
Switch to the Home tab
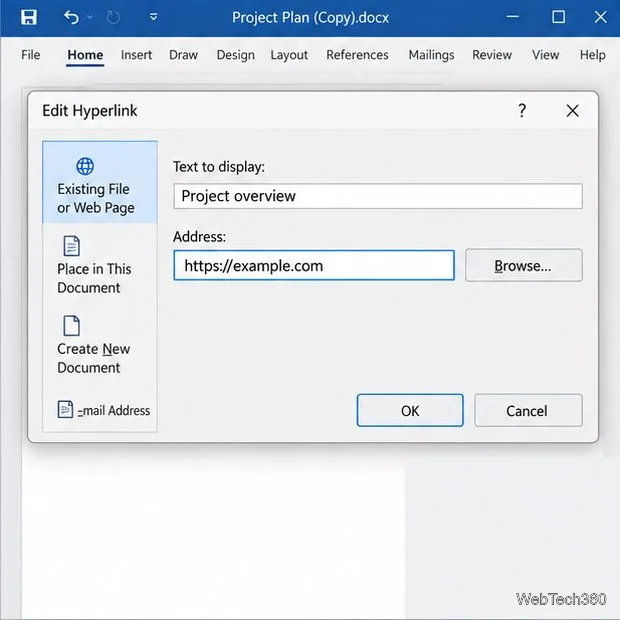coord(85,55)
